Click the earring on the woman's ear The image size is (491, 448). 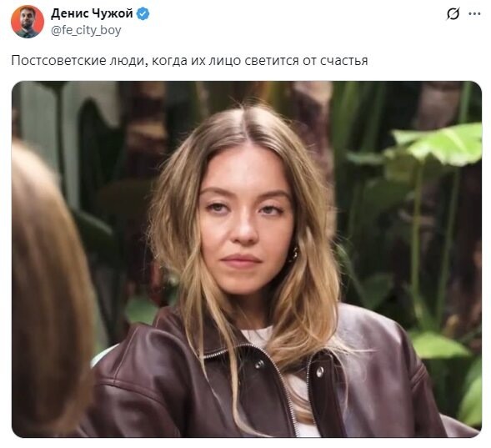[294, 253]
